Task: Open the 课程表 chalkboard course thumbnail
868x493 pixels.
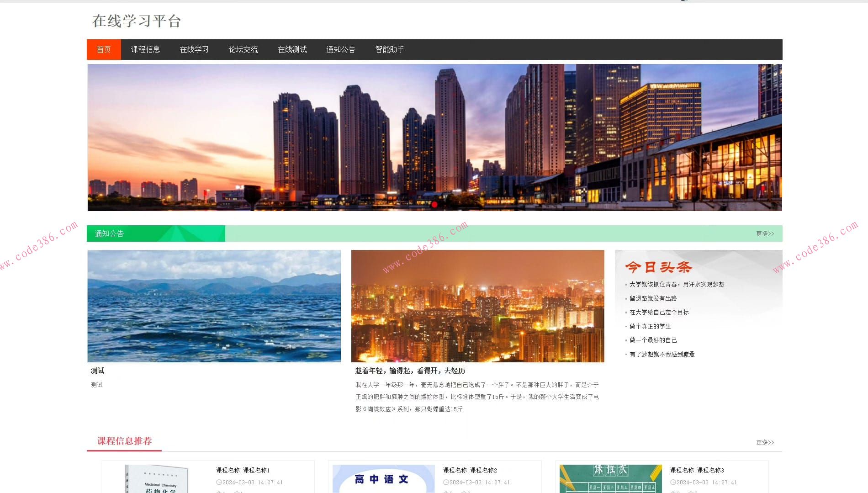Action: pyautogui.click(x=610, y=479)
